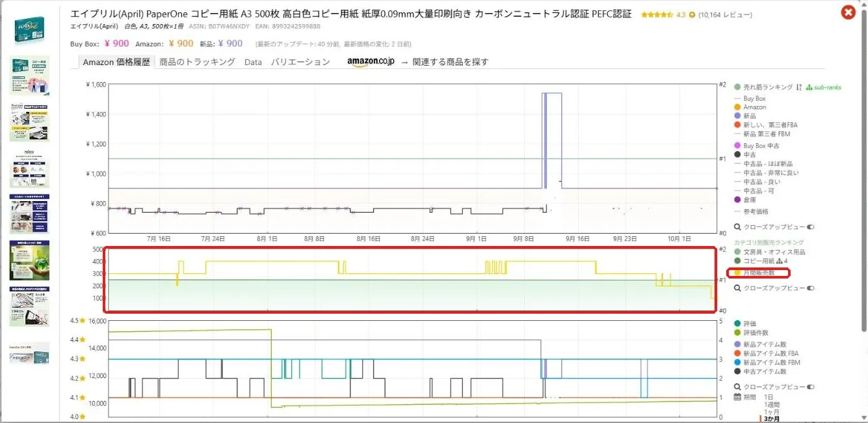Toggle the 新品 purple series

[x=746, y=116]
